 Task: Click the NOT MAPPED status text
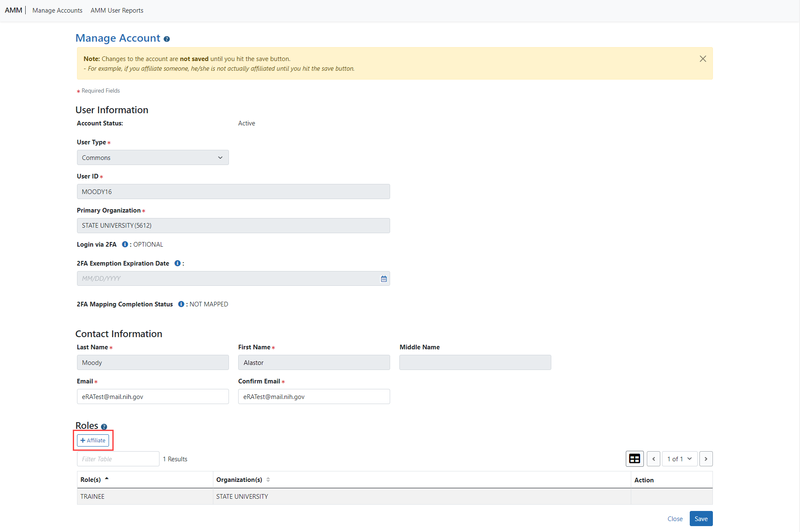coord(209,304)
